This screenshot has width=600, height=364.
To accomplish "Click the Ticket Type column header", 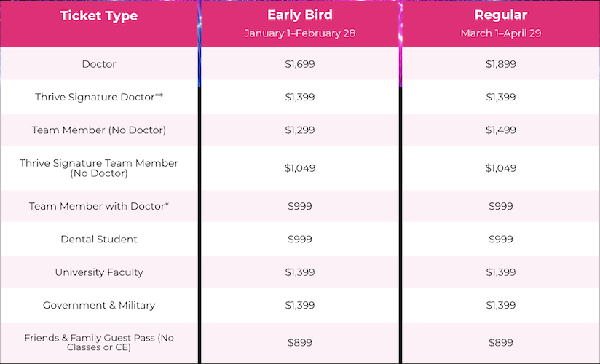I will (x=99, y=16).
